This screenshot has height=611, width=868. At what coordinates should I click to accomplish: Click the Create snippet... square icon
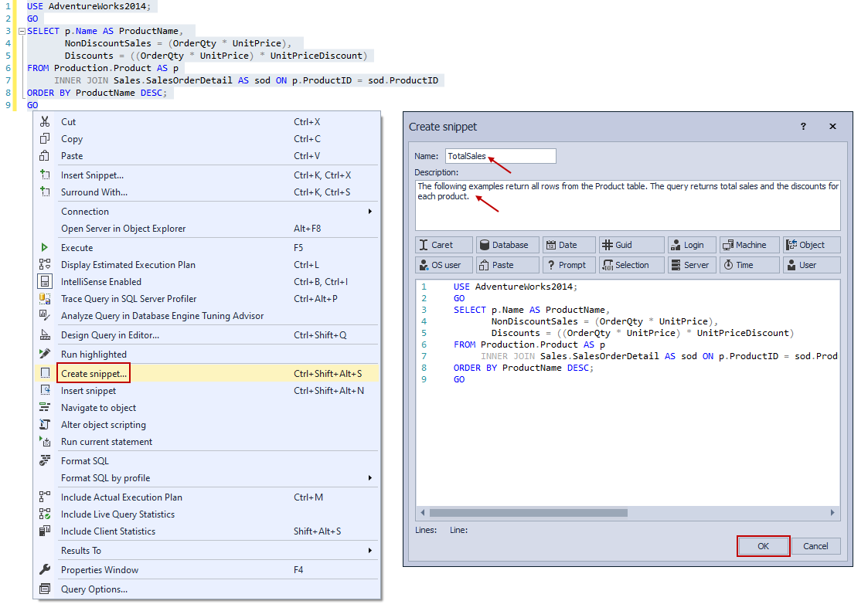pos(45,374)
